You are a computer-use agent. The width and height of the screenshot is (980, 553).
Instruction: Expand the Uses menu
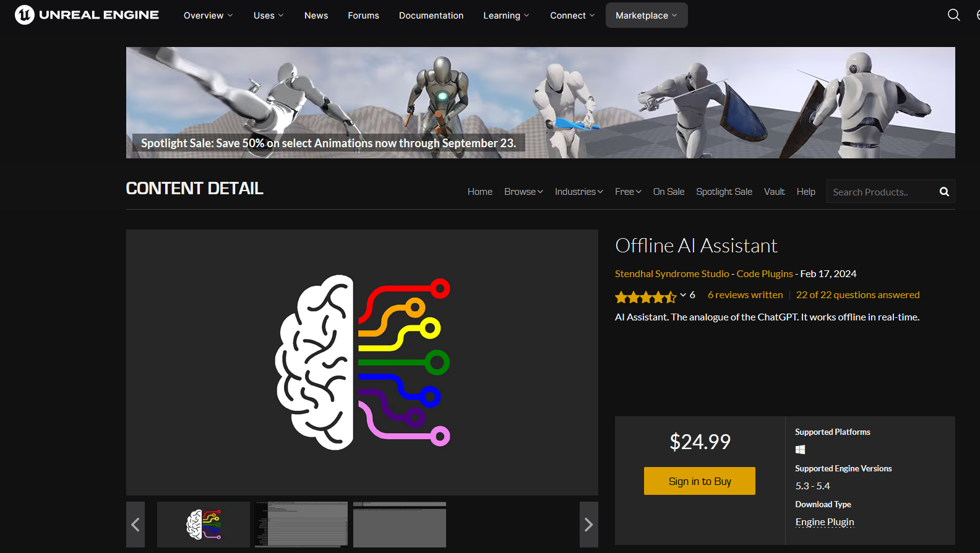tap(269, 15)
